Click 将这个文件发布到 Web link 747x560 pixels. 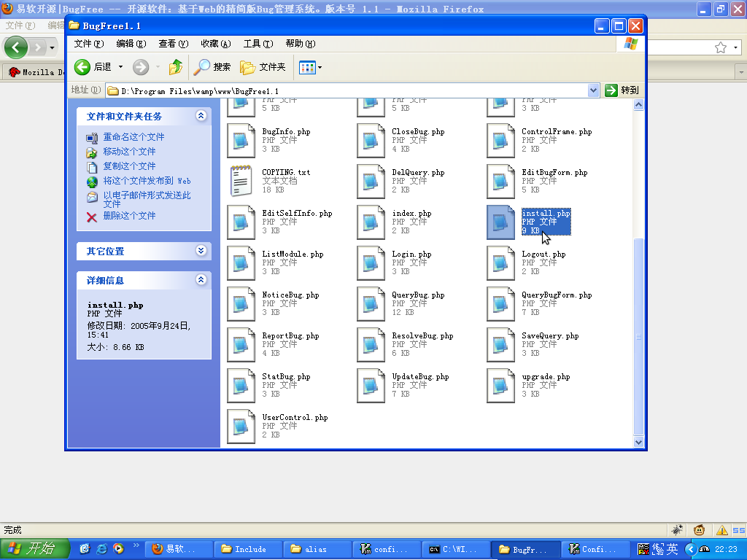tap(147, 181)
